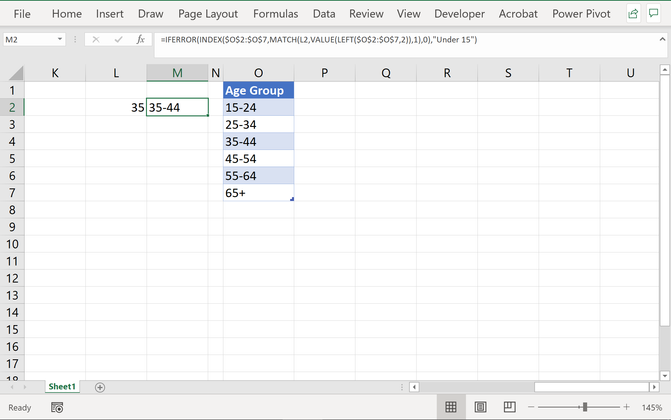Cancel formula entry with X icon
Viewport: 671px width, 420px height.
pyautogui.click(x=96, y=39)
